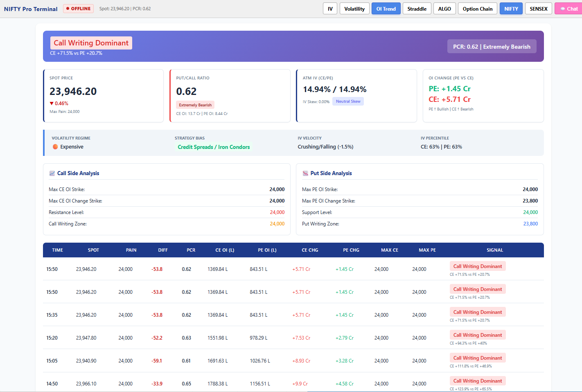
Task: Select the OI Trend tab
Action: tap(386, 9)
